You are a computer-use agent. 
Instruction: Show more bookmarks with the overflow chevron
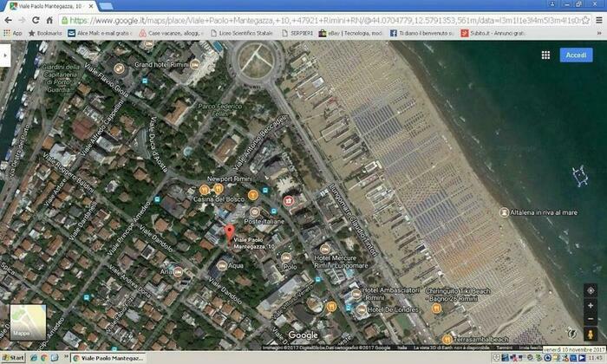click(599, 33)
